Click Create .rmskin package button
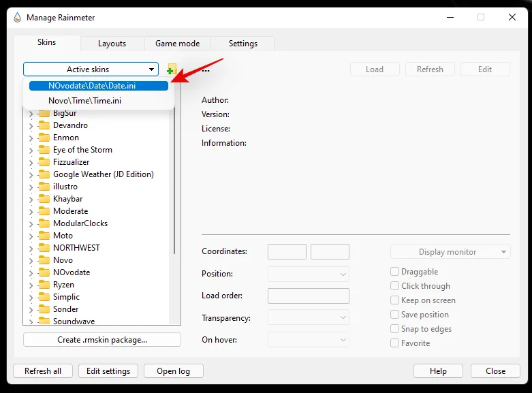The image size is (532, 393). pos(102,340)
